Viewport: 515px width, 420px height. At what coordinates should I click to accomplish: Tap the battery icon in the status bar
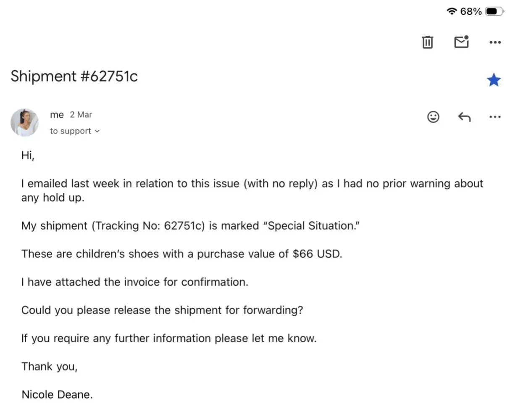pos(494,11)
